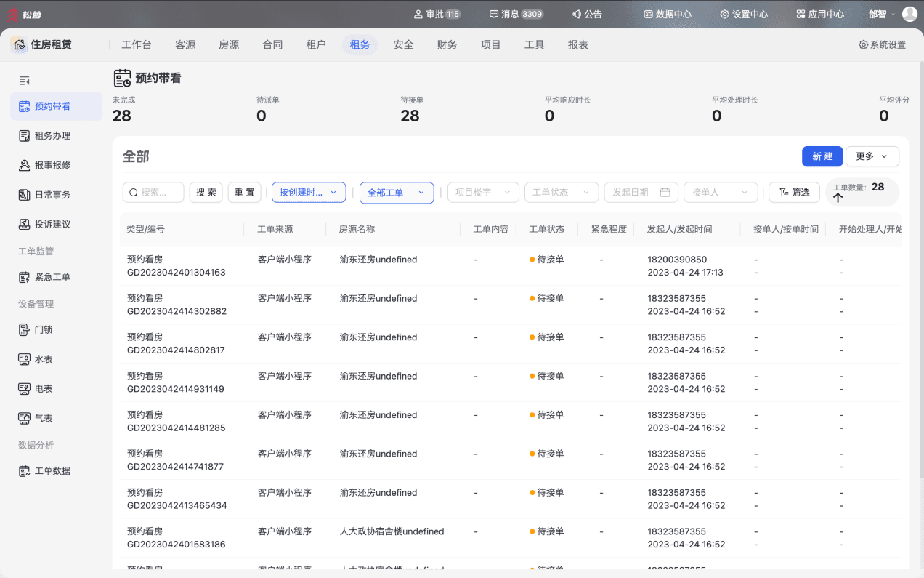
Task: Switch to the 合同 tab
Action: click(x=272, y=44)
